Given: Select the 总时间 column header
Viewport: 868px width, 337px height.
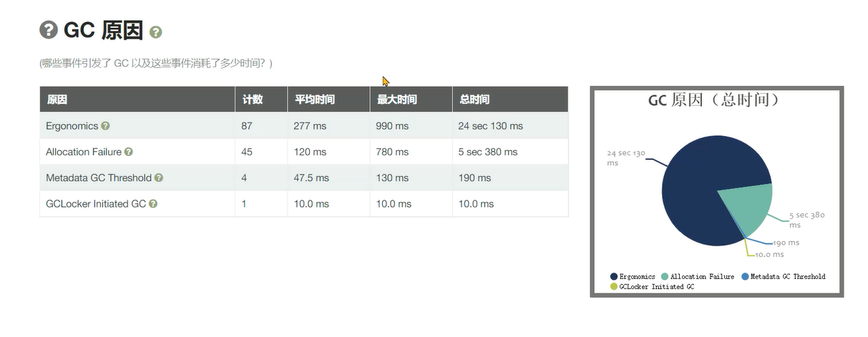Looking at the screenshot, I should pyautogui.click(x=474, y=99).
